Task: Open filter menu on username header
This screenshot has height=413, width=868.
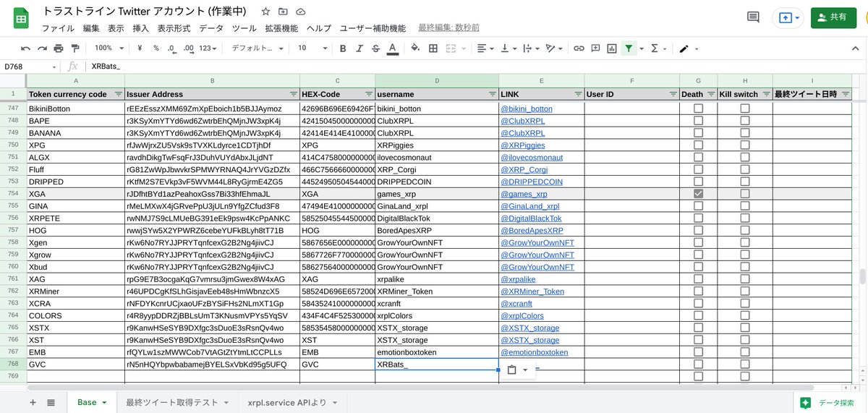Action: coord(493,95)
